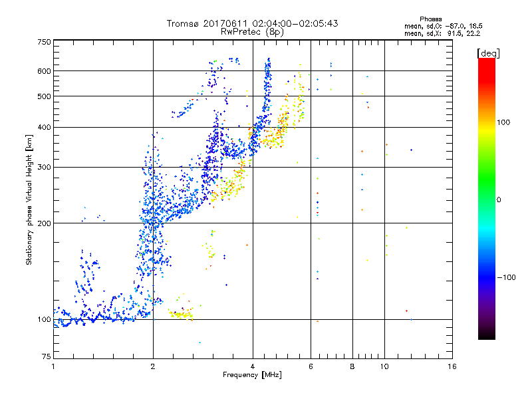Click the y-axis tick label '750'

coord(44,42)
